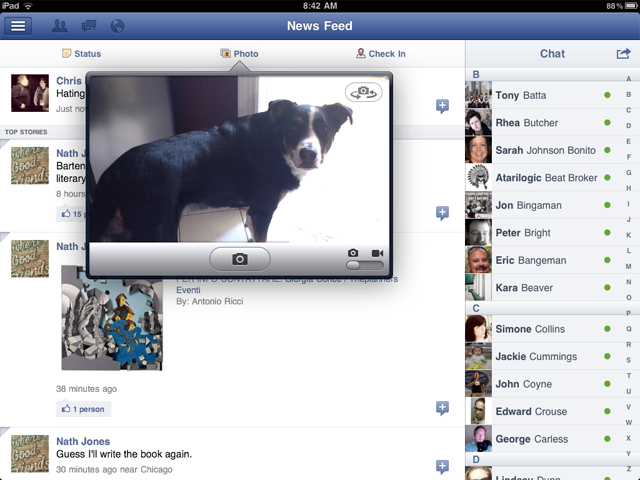Jump to letter T in chat index
Screen dimensions: 640x480
pos(629,376)
